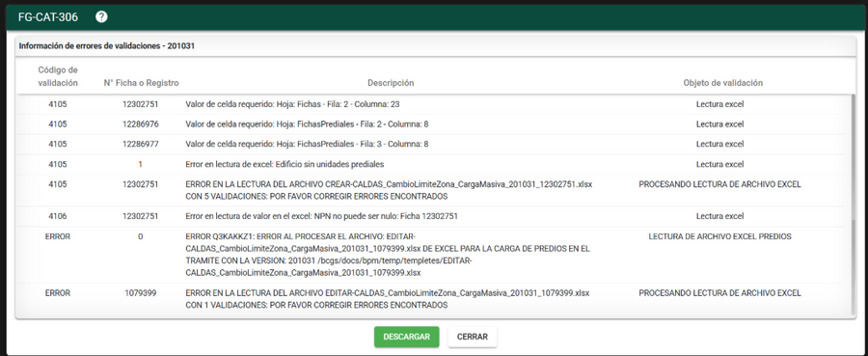Click the Información de errores de validaciones heading
868x356 pixels.
click(x=107, y=46)
